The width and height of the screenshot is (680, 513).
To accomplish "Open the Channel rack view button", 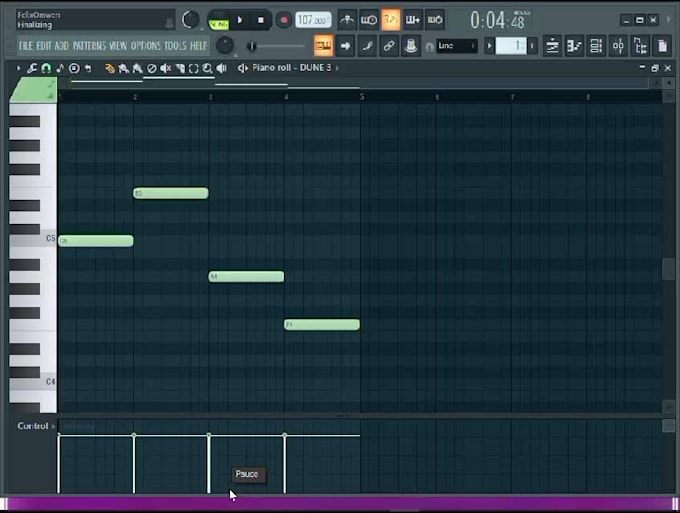I will (x=596, y=46).
